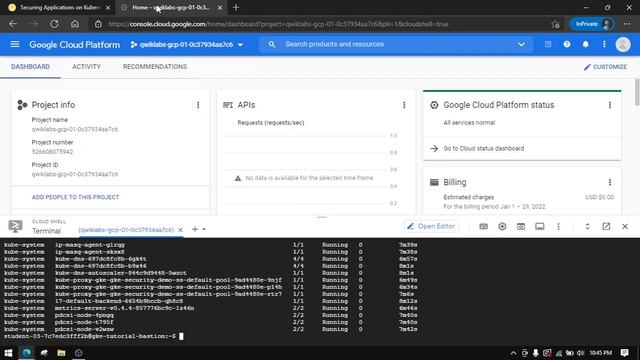Open the Notifications bell icon

585,44
